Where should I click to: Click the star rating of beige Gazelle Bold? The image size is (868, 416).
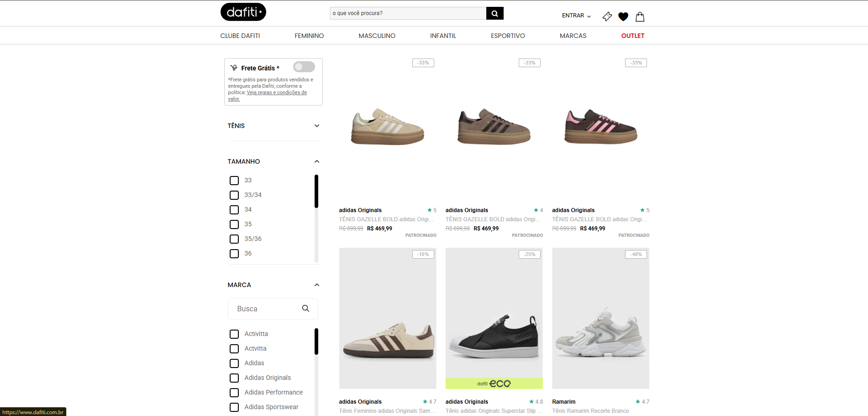(432, 210)
